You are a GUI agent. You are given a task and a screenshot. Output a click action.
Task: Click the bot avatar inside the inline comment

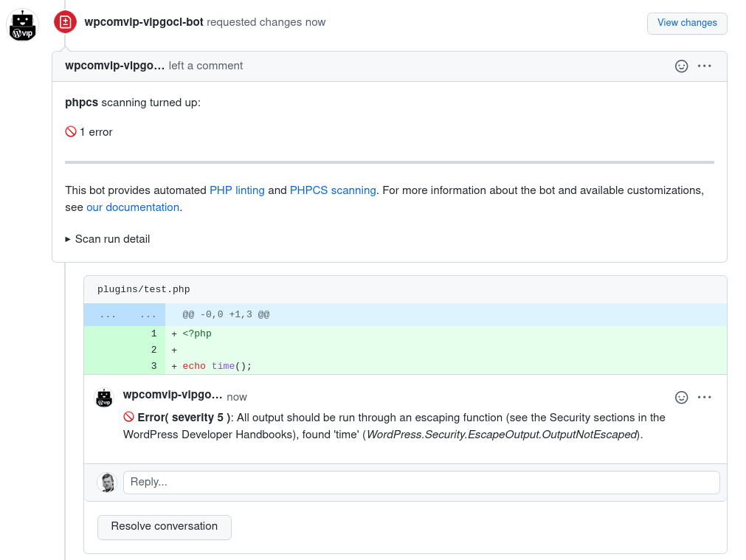(104, 398)
